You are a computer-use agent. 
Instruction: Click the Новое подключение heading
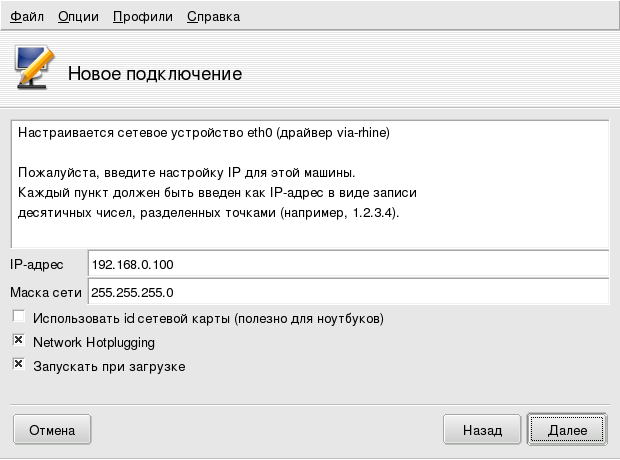[x=154, y=74]
